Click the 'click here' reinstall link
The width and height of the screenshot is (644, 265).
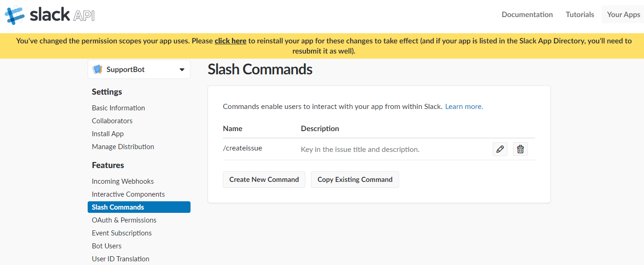click(230, 41)
